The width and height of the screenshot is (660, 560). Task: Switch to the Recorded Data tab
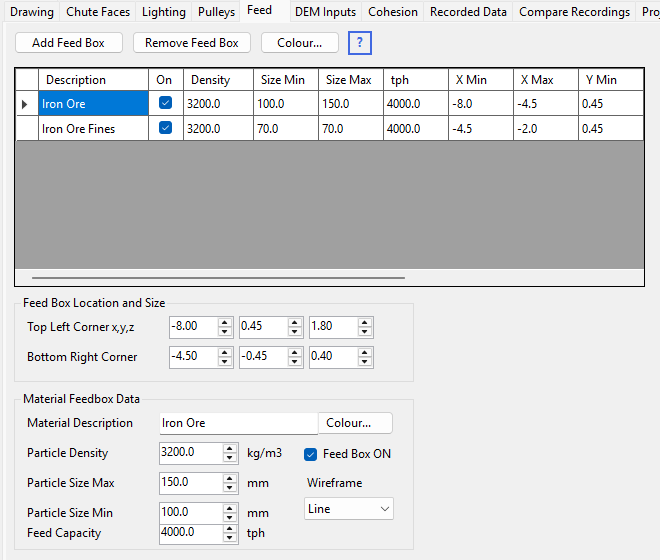[468, 12]
